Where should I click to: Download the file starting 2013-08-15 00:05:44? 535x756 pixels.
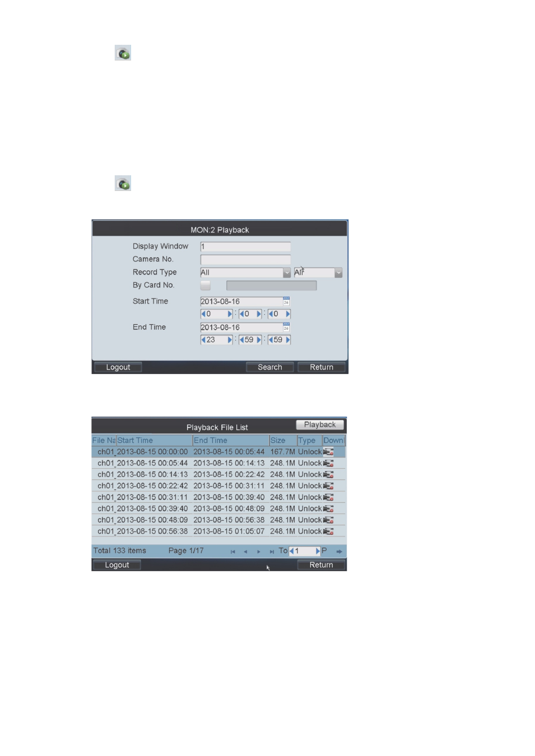pos(328,463)
